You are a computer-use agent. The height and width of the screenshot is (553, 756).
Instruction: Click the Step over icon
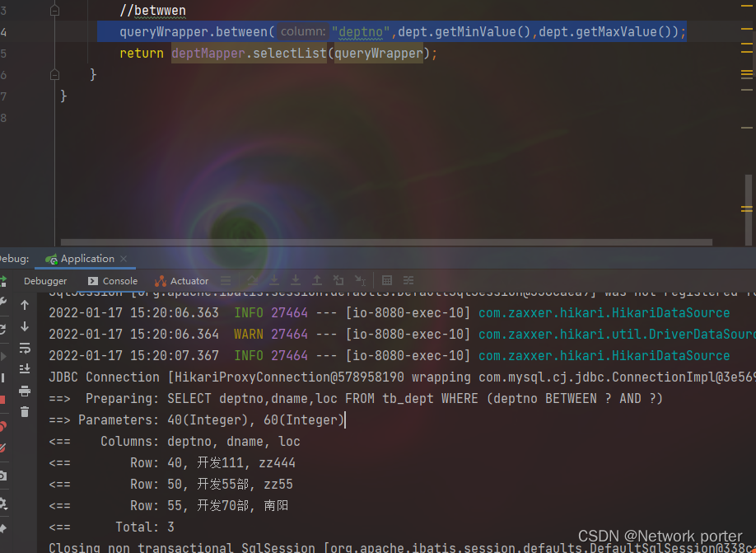[252, 280]
